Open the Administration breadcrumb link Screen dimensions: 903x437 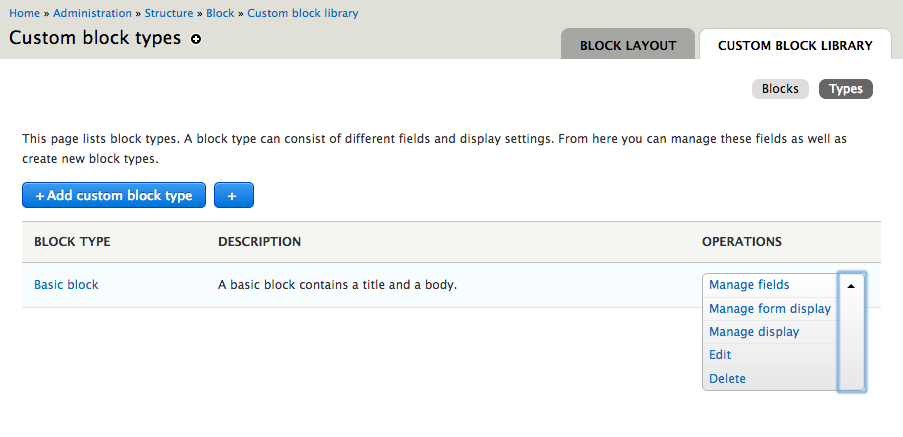pos(92,13)
